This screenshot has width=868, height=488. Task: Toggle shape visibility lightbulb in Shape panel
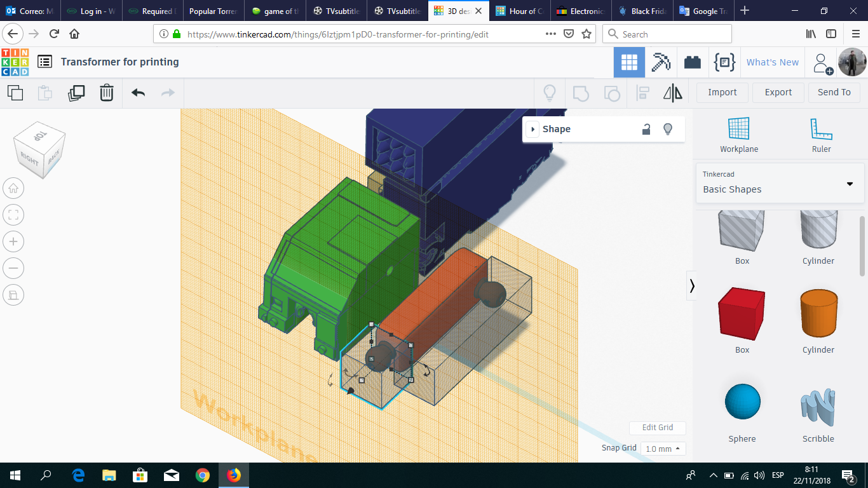[x=668, y=129]
